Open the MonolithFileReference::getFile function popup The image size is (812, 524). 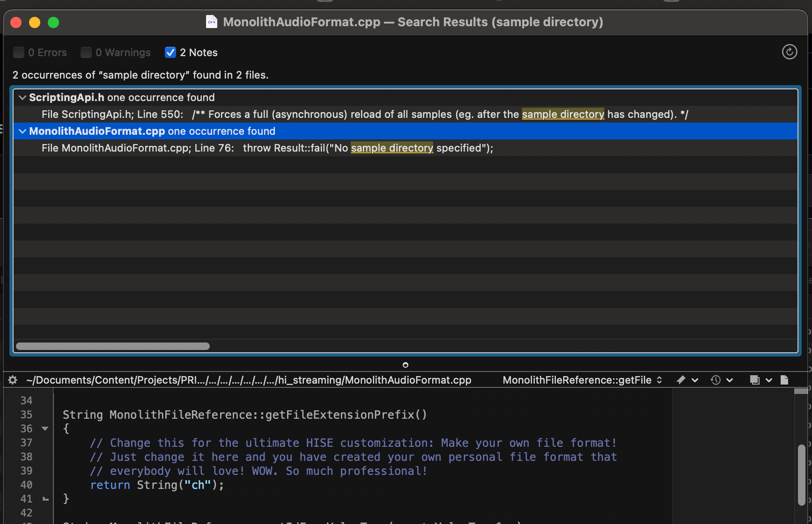(x=582, y=380)
